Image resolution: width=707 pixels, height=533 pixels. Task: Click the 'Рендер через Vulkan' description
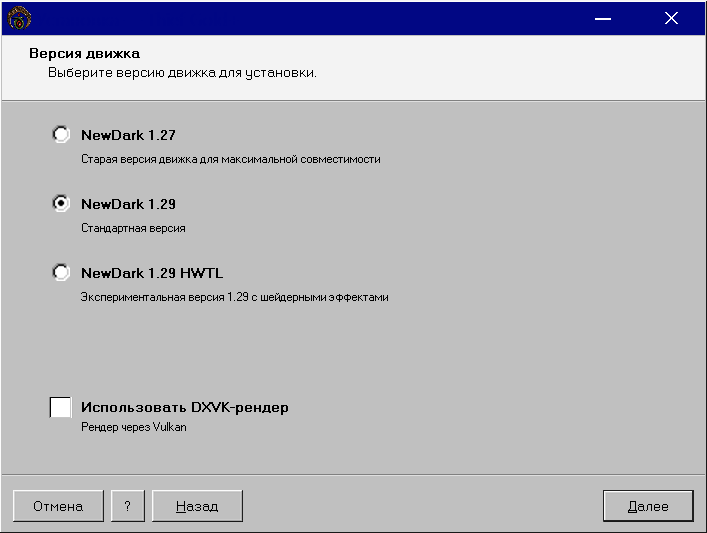point(134,427)
